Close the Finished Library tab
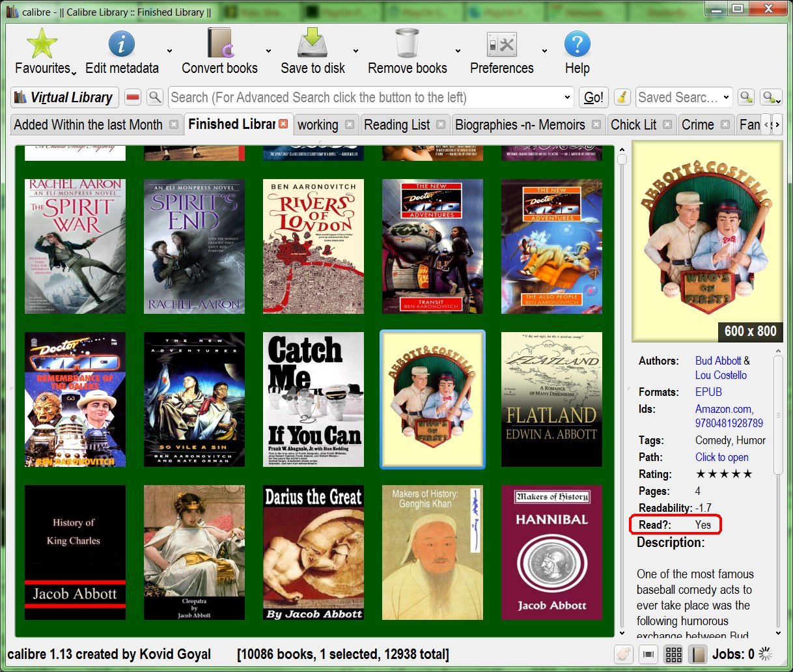The image size is (793, 672). point(283,124)
